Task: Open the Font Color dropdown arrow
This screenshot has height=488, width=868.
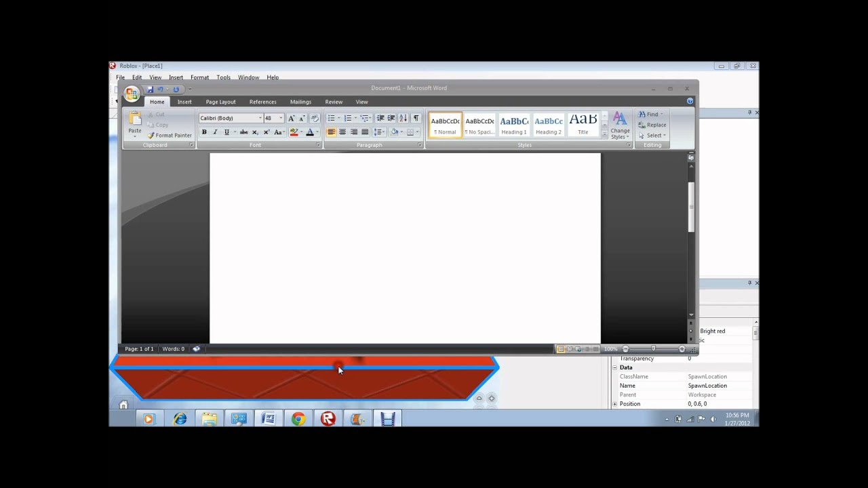Action: 318,132
